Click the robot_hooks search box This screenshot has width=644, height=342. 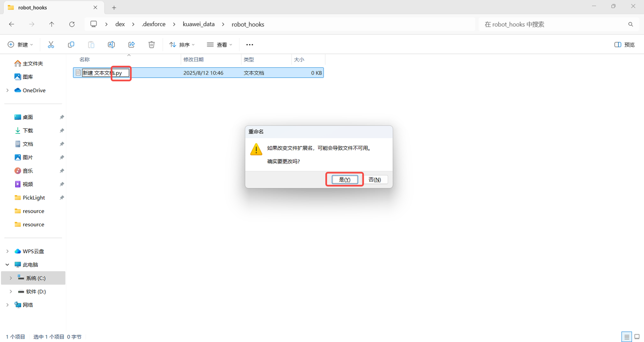pyautogui.click(x=553, y=24)
